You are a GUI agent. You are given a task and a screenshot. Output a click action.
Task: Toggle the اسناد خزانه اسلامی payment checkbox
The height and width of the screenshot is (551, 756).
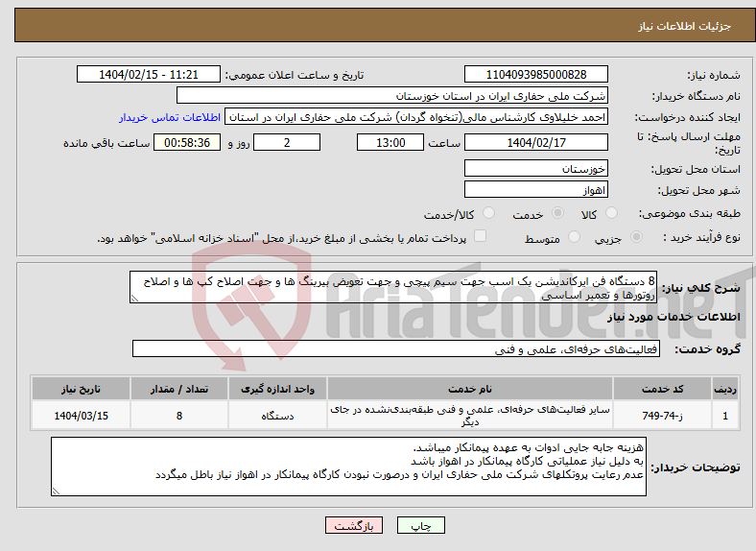click(x=481, y=236)
